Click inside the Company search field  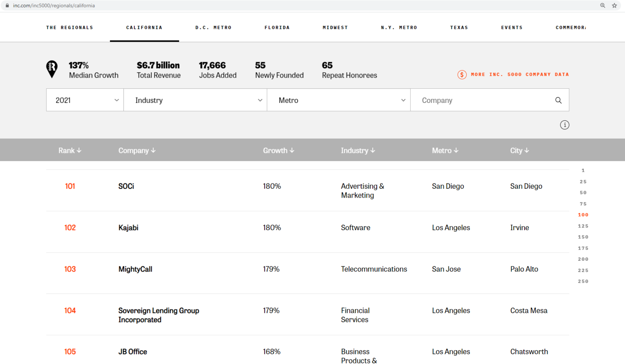pos(468,100)
